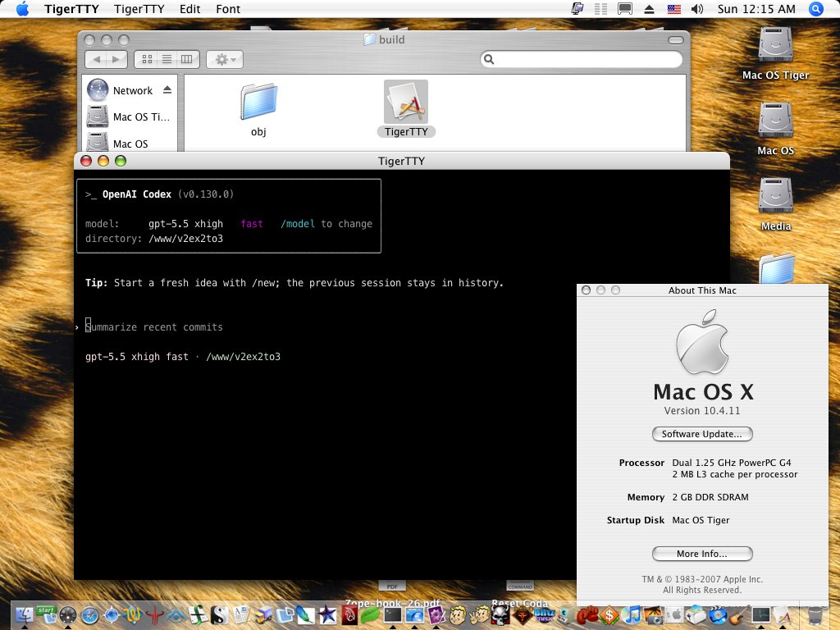Screen dimensions: 840x630
Task: Select Mac OS Ti... drive in Finder sidebar
Action: coord(129,116)
